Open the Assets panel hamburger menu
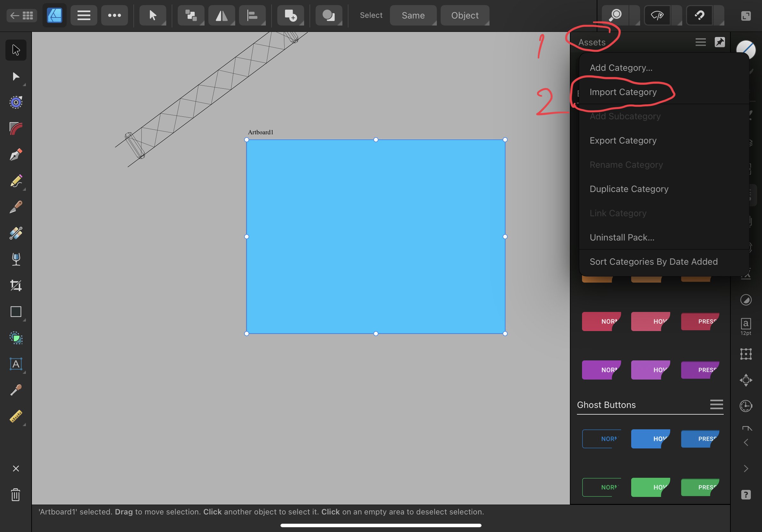The width and height of the screenshot is (762, 532). 700,42
